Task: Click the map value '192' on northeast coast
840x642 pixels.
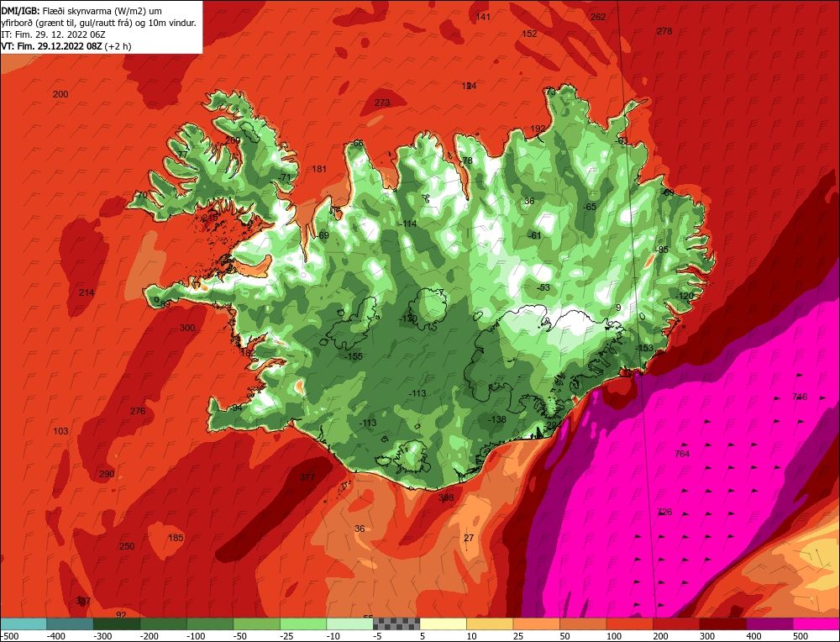Action: click(x=538, y=129)
